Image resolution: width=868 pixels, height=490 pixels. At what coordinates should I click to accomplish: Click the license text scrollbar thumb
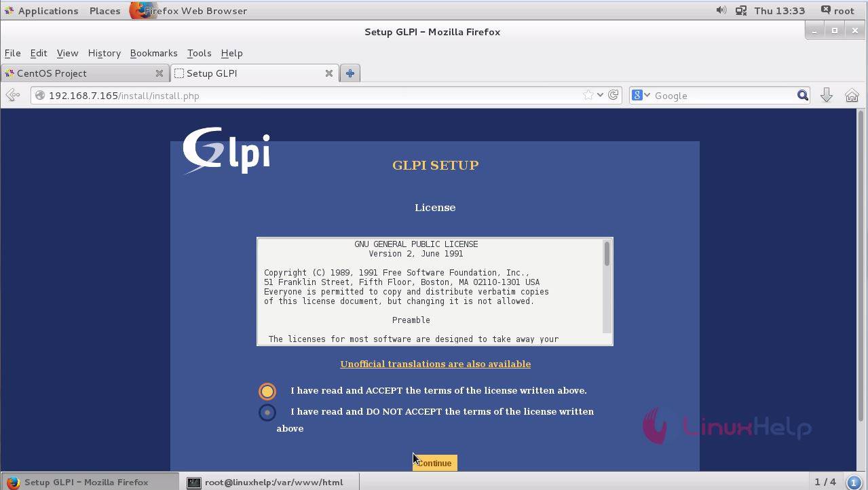point(607,254)
